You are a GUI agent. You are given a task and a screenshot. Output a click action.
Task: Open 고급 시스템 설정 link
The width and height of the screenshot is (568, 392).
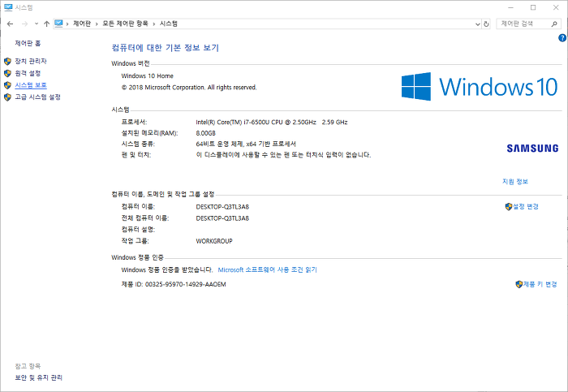(37, 97)
